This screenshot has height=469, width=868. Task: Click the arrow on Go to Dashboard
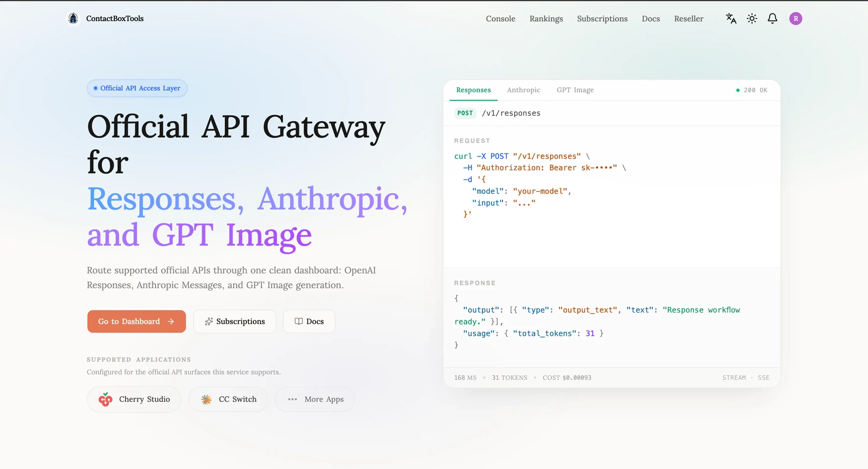pos(171,321)
